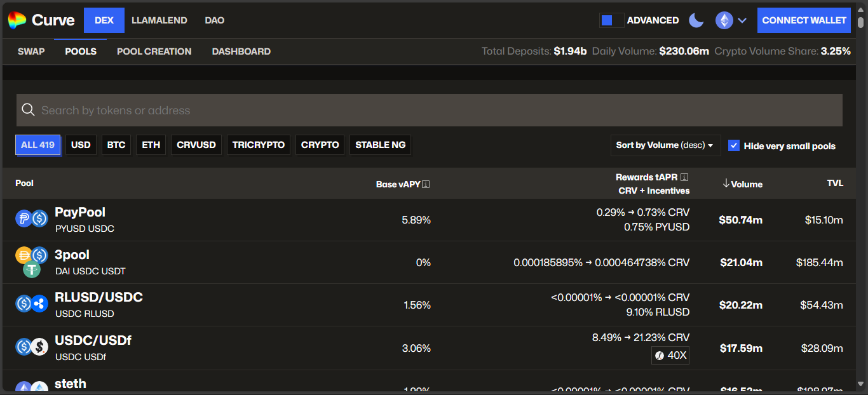Viewport: 868px width, 395px height.
Task: Toggle the ADVANCED mode switch
Action: [611, 20]
